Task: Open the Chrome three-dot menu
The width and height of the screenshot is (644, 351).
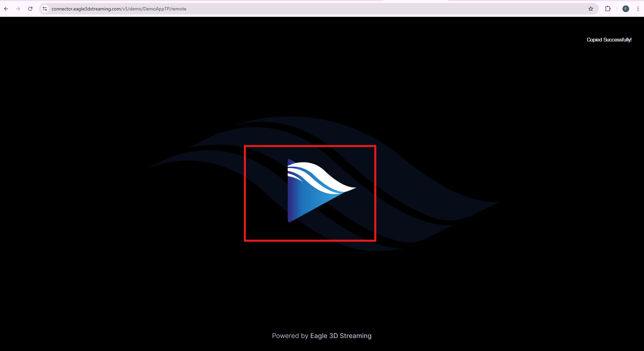Action: point(638,9)
